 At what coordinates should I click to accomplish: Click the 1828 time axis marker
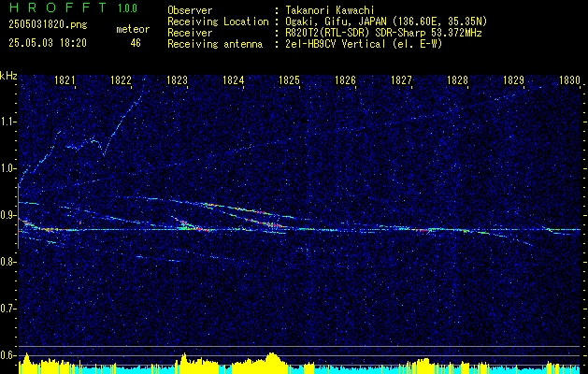457,79
